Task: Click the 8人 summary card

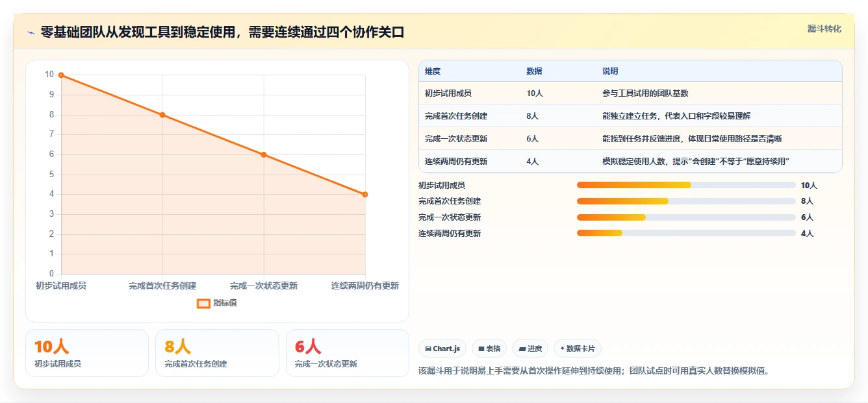Action: tap(217, 353)
